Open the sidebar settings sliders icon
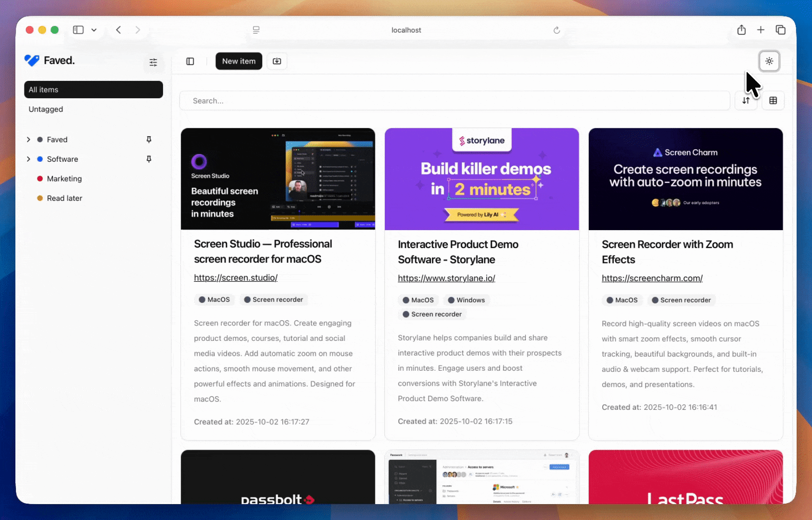The height and width of the screenshot is (520, 812). coord(153,62)
